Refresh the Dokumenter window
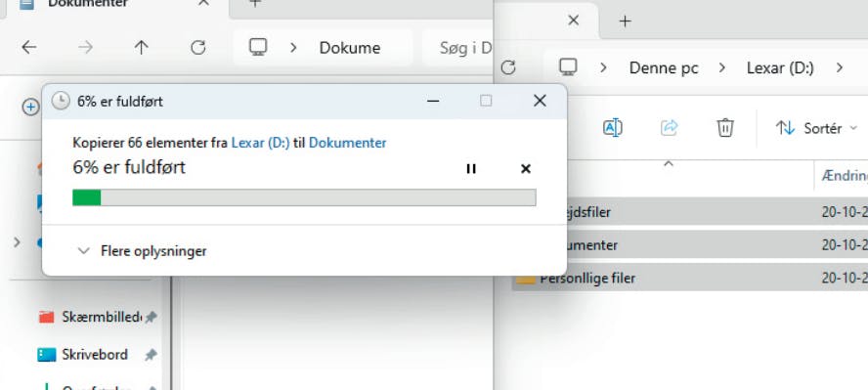868x390 pixels. 198,48
